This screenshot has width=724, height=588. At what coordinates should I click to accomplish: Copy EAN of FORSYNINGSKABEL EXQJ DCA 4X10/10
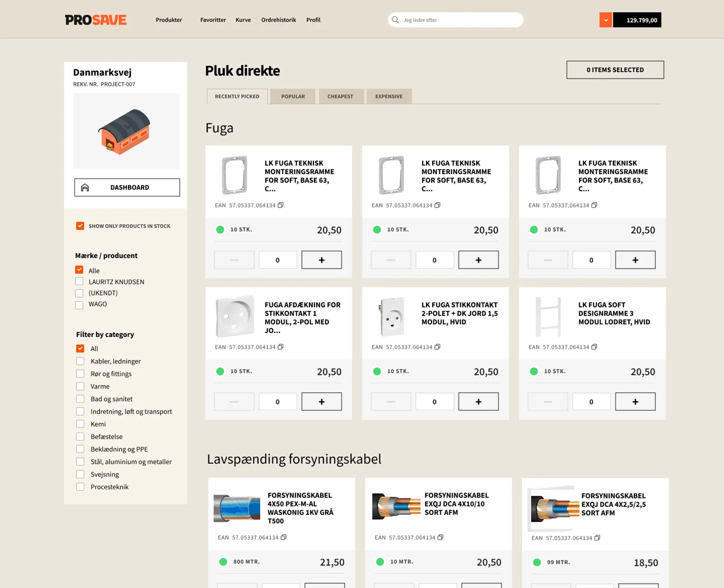coord(441,537)
